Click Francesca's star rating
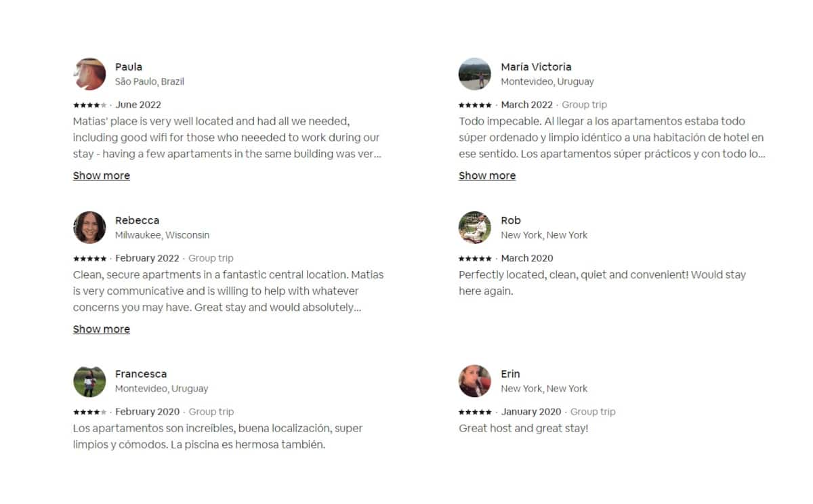Screen dimensions: 813x504 89,412
